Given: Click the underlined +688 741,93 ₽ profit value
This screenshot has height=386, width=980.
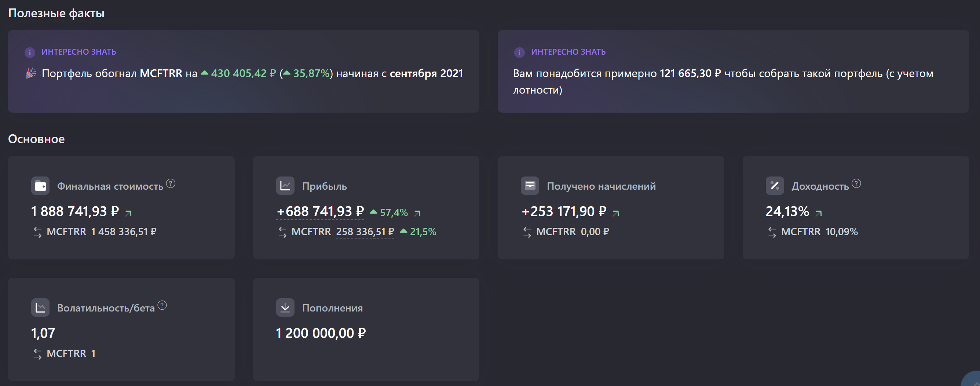Looking at the screenshot, I should [x=320, y=211].
